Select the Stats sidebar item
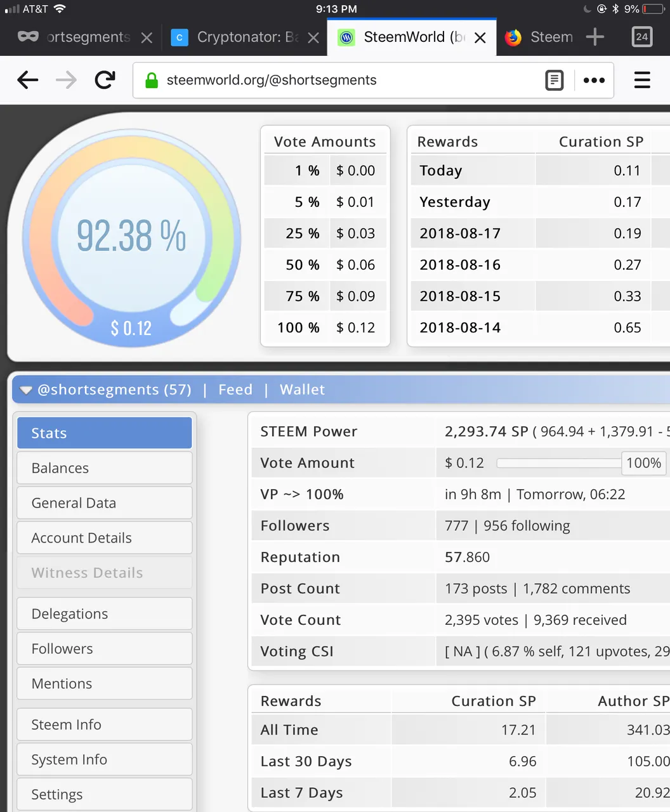This screenshot has width=670, height=812. point(105,433)
